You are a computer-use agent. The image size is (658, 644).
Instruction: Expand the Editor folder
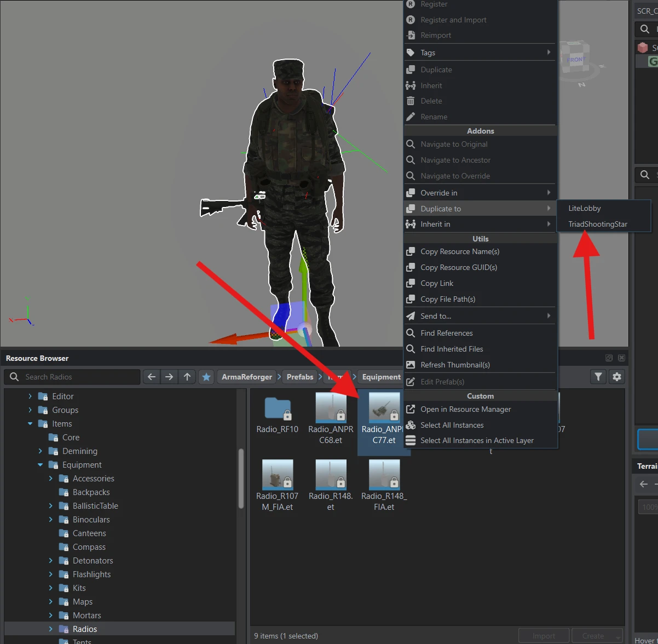click(x=30, y=396)
